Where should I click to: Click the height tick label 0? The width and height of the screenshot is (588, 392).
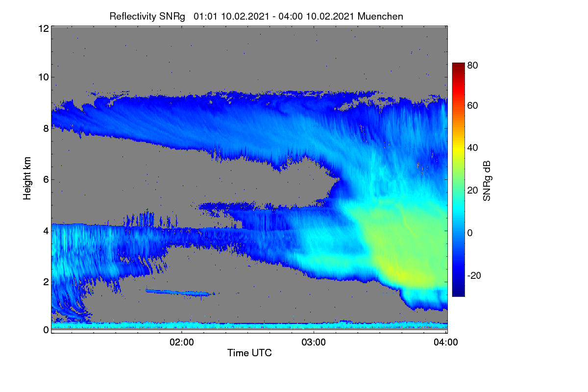coord(46,330)
